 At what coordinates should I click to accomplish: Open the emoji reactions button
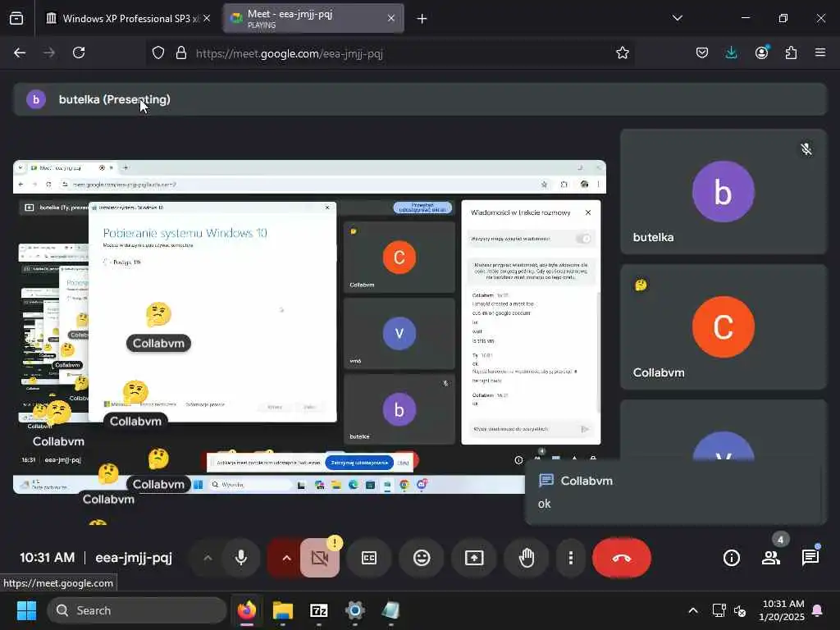(422, 558)
